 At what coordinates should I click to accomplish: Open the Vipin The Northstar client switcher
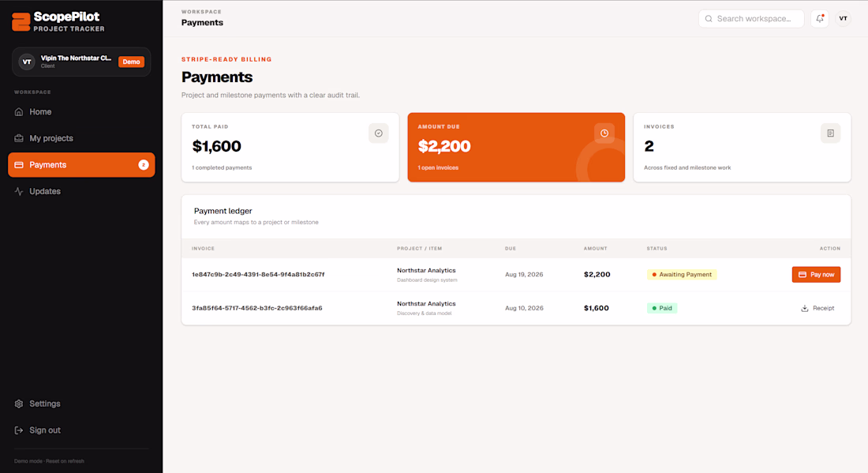pos(81,62)
